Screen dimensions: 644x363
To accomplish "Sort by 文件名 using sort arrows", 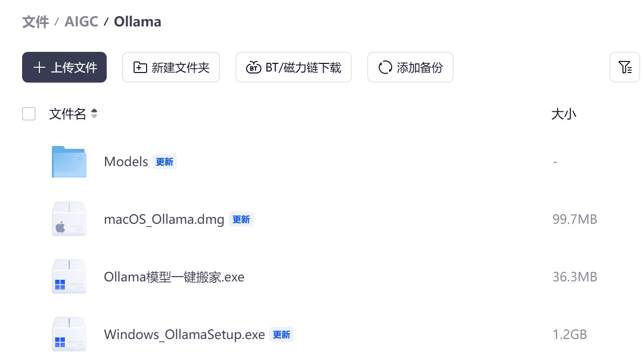I will tap(94, 114).
